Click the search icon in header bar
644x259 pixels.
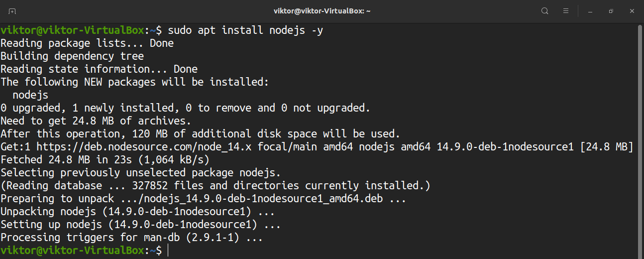(x=545, y=11)
